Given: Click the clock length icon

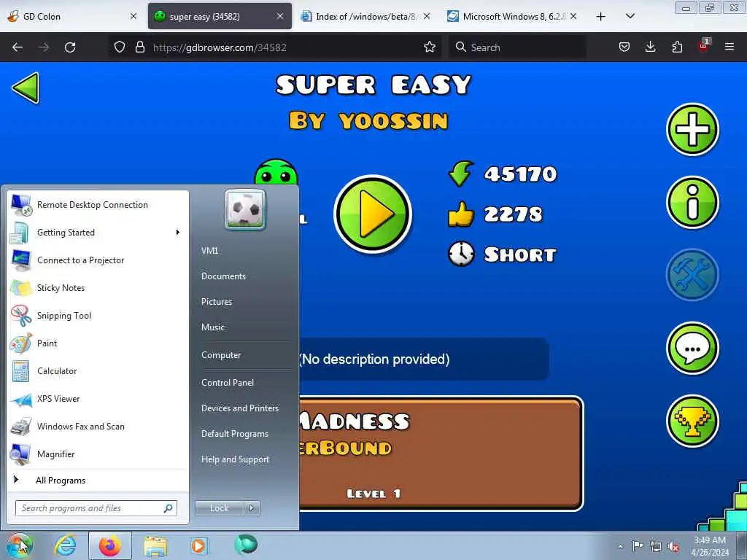Looking at the screenshot, I should click(x=461, y=254).
